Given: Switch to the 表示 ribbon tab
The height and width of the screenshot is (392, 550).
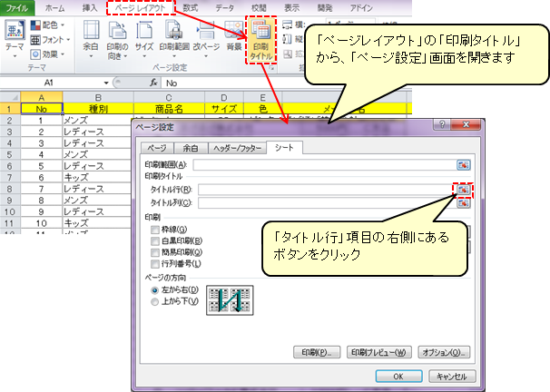Looking at the screenshot, I should click(x=291, y=8).
